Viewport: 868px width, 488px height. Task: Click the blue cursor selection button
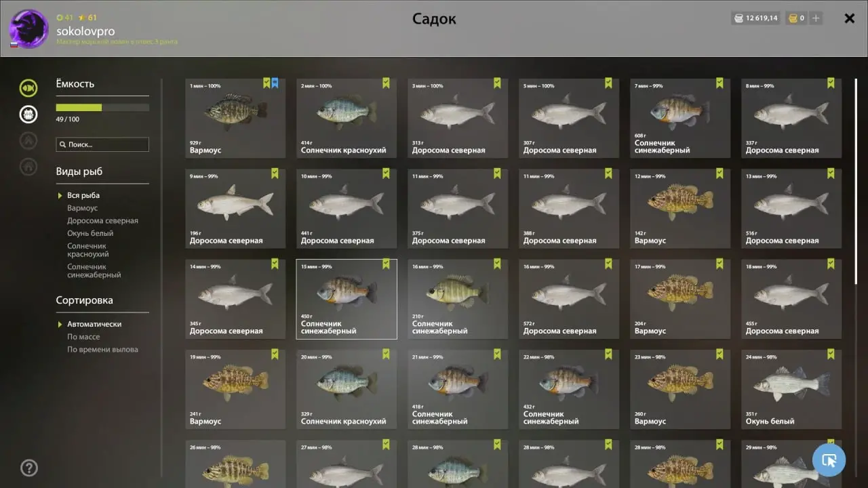point(829,460)
